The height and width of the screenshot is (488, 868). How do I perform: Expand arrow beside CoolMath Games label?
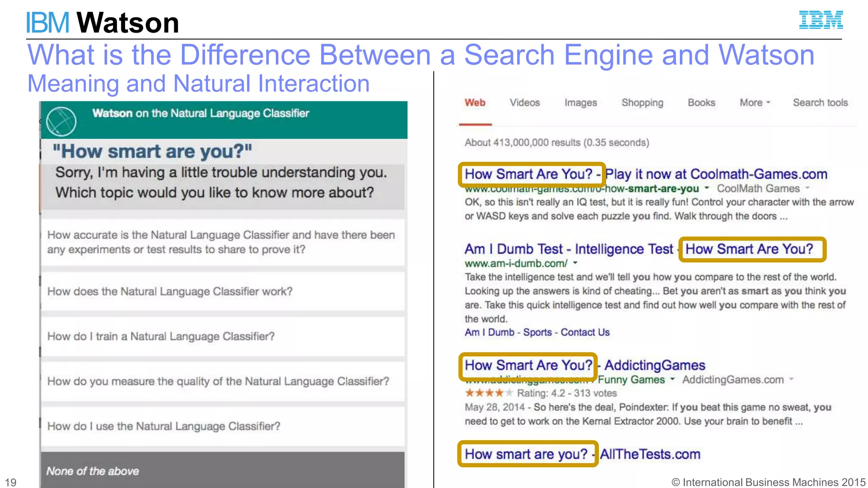807,188
